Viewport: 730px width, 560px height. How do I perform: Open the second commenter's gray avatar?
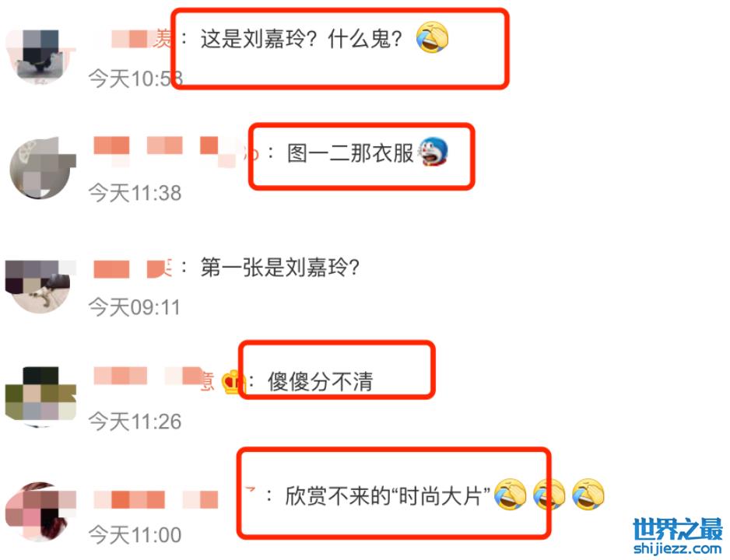coord(43,168)
